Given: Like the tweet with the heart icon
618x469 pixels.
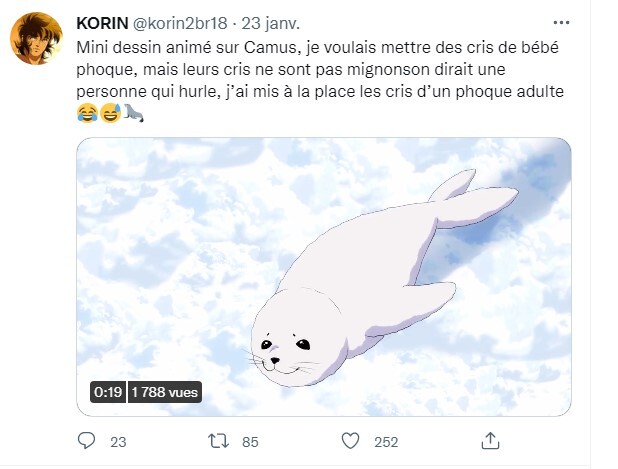Looking at the screenshot, I should [x=351, y=441].
